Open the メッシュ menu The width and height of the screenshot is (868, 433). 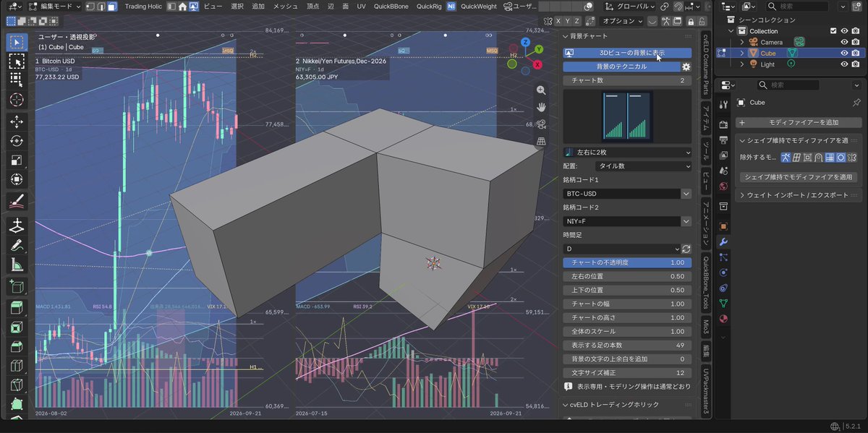click(285, 7)
